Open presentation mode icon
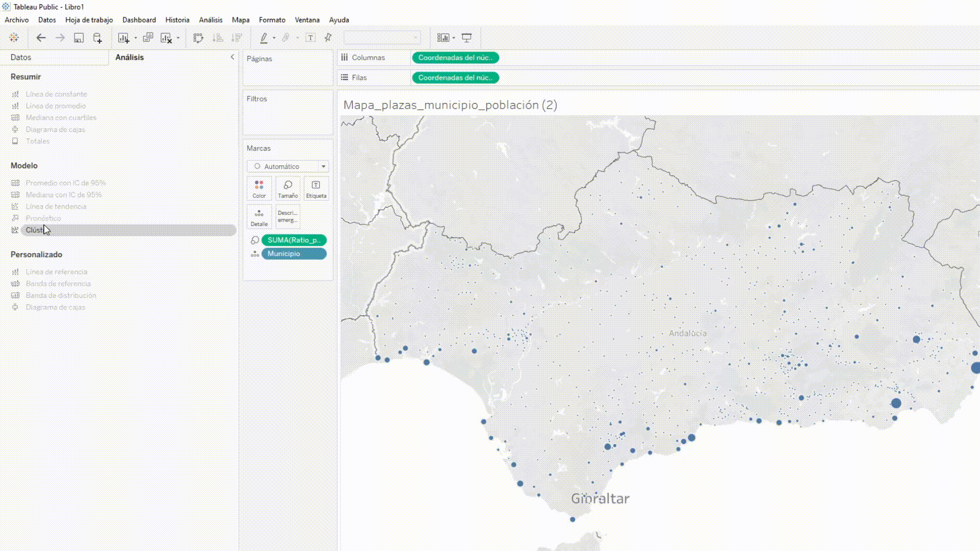The width and height of the screenshot is (980, 551). pos(467,38)
